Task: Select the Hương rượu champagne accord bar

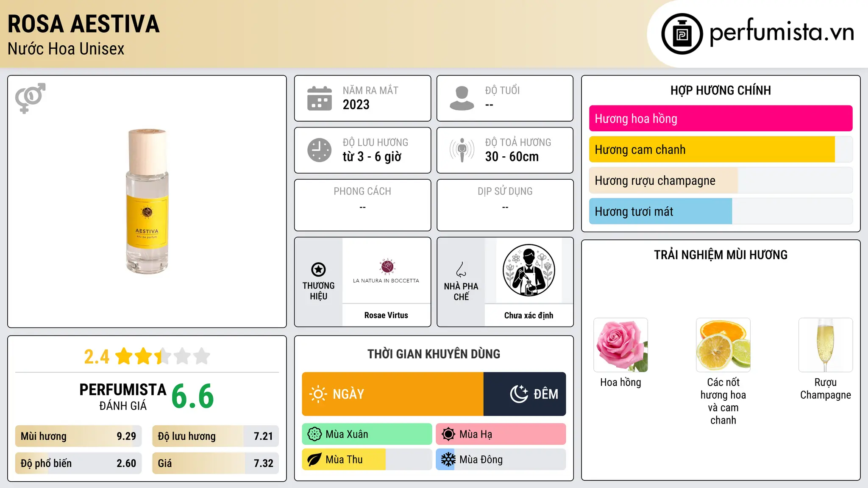Action: point(721,180)
